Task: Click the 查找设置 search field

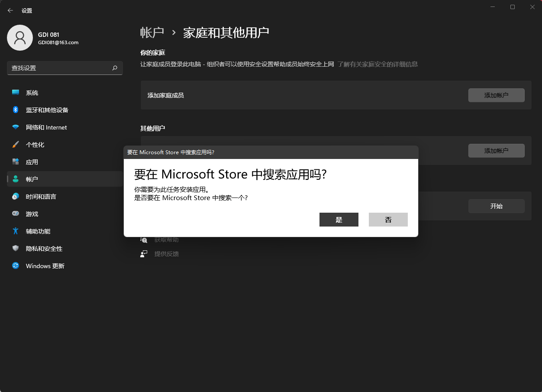Action: click(65, 68)
